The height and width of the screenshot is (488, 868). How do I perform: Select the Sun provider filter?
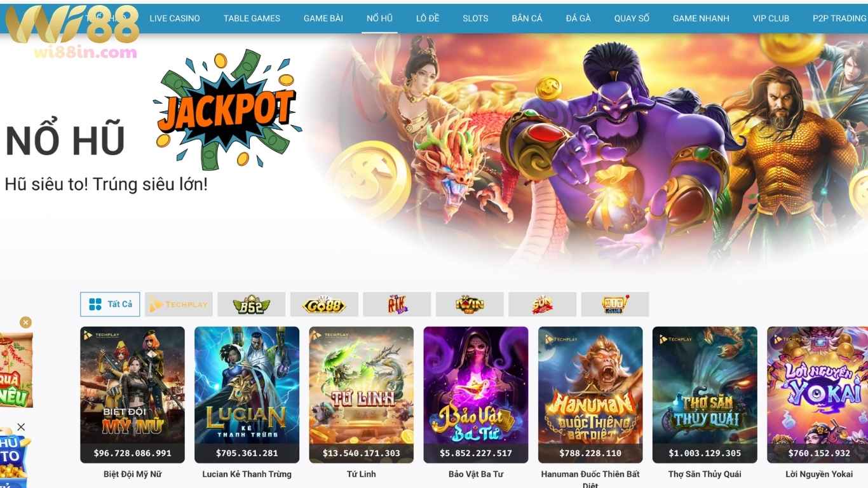[542, 304]
